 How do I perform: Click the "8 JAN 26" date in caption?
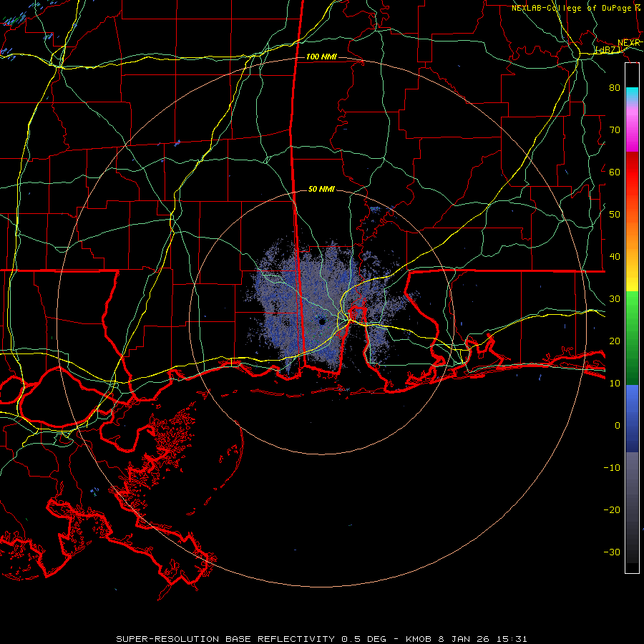463,639
